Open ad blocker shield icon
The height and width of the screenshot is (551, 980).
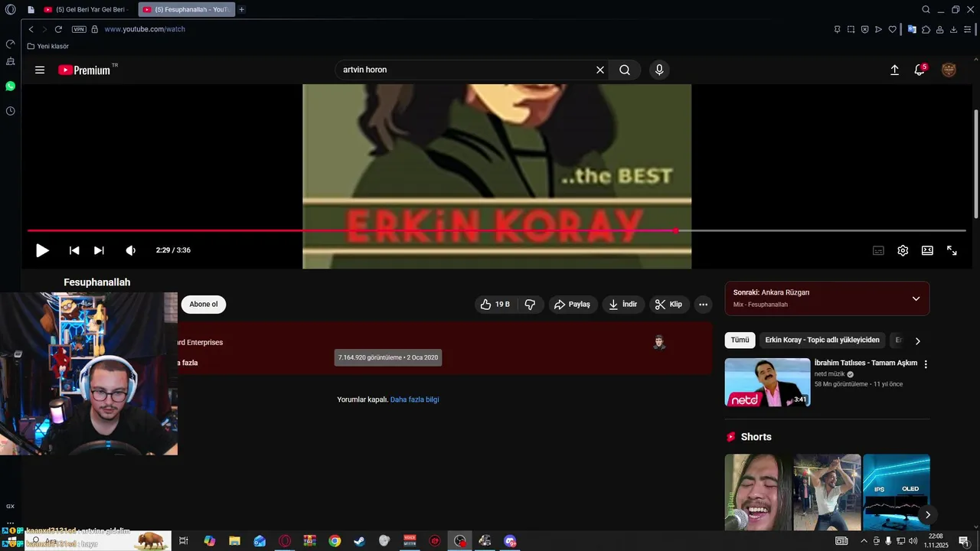[864, 29]
